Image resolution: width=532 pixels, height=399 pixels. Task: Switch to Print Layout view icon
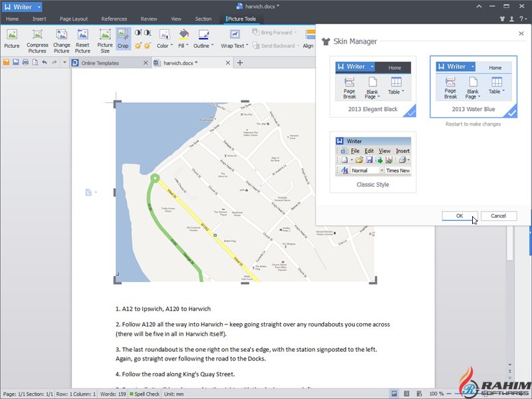click(x=394, y=394)
